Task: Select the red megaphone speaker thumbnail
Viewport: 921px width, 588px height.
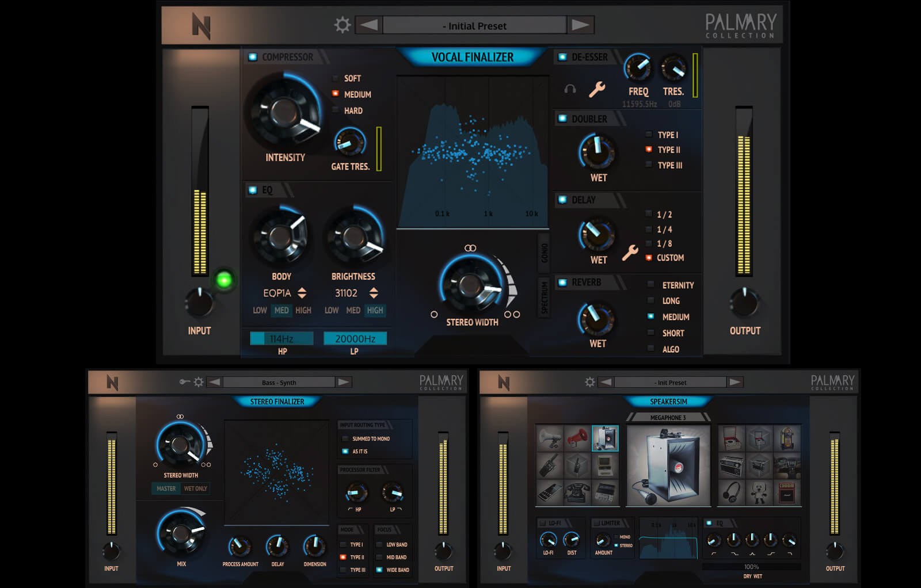Action: [x=577, y=439]
